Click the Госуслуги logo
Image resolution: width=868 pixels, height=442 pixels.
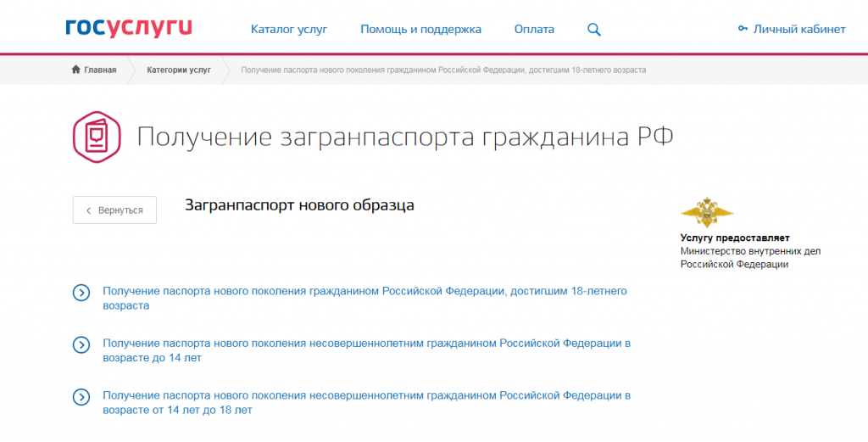tap(129, 28)
